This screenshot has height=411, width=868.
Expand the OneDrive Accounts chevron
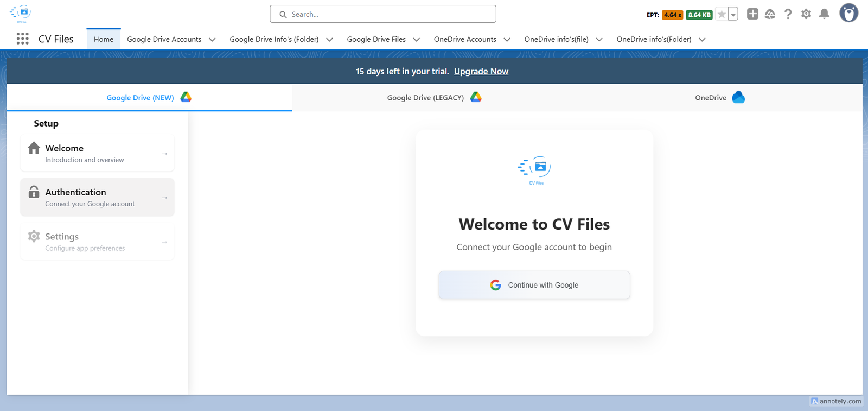[x=507, y=40]
